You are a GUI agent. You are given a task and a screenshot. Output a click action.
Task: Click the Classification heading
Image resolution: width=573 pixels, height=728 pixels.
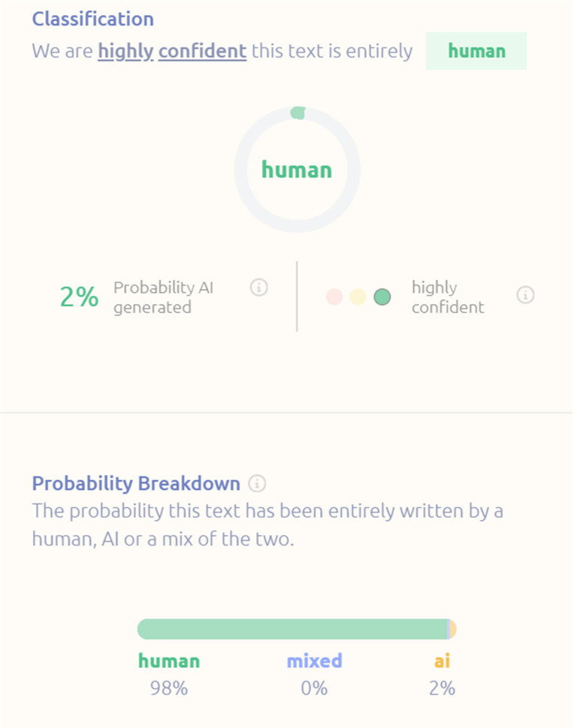point(92,19)
